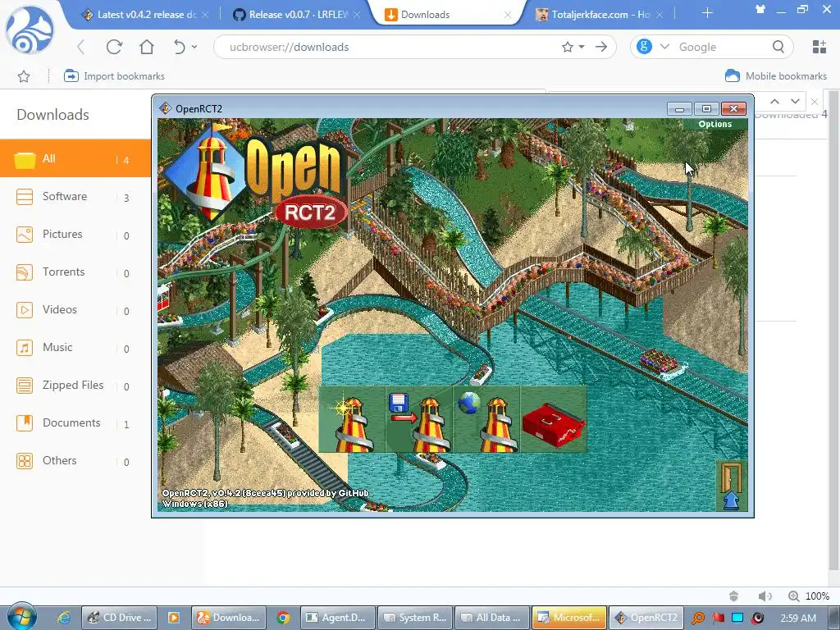Open the Chrome taskbar icon

283,618
